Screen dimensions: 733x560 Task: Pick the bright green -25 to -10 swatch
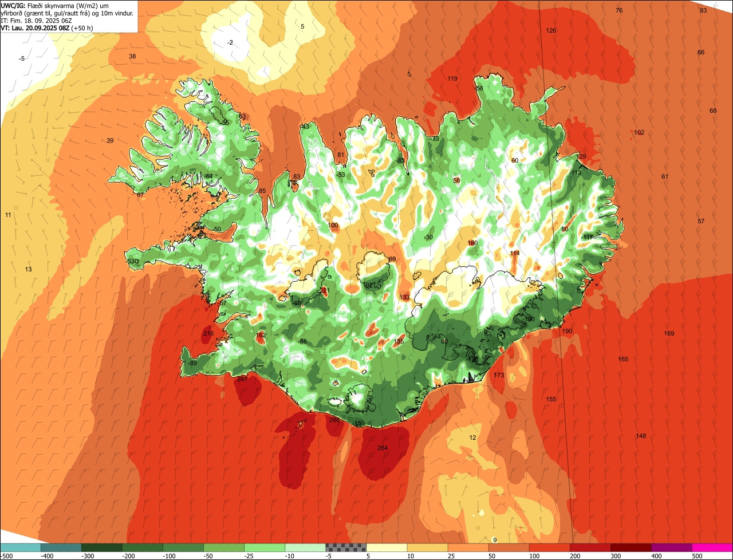point(265,547)
